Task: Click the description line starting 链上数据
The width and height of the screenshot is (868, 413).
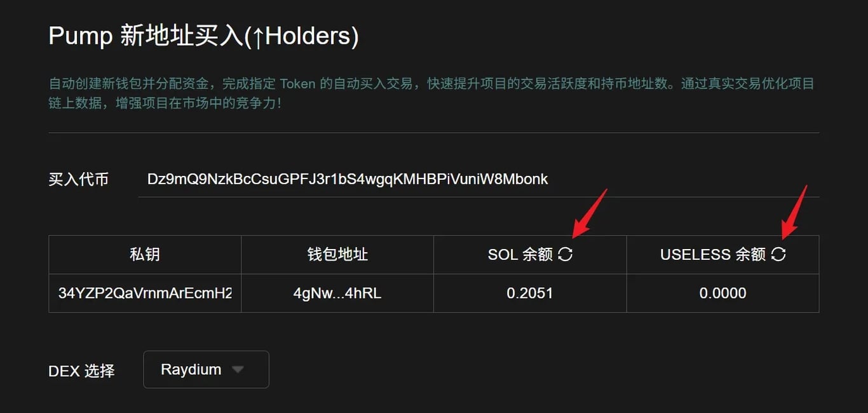Action: click(165, 103)
